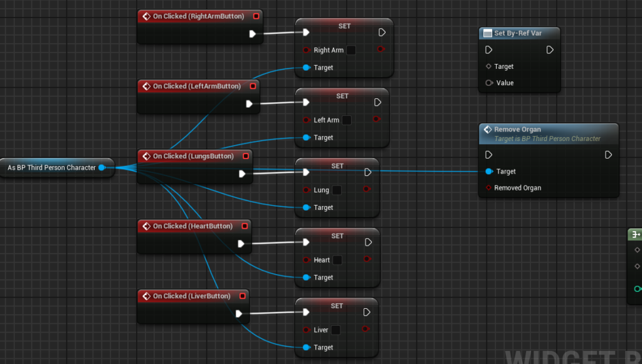Click the blue Target pin on Remove Organ
This screenshot has height=364, width=642.
tap(489, 172)
